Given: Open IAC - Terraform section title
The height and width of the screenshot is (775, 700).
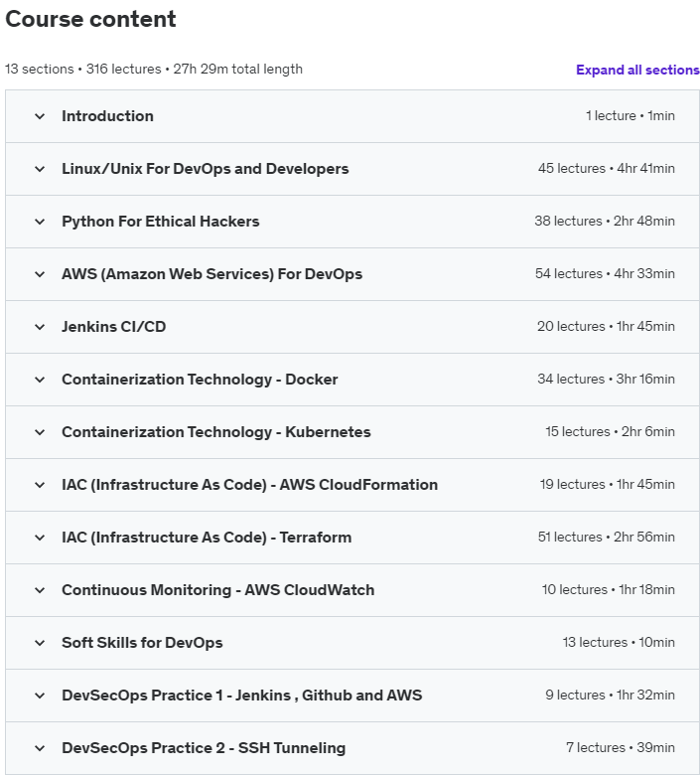Looking at the screenshot, I should coord(207,538).
